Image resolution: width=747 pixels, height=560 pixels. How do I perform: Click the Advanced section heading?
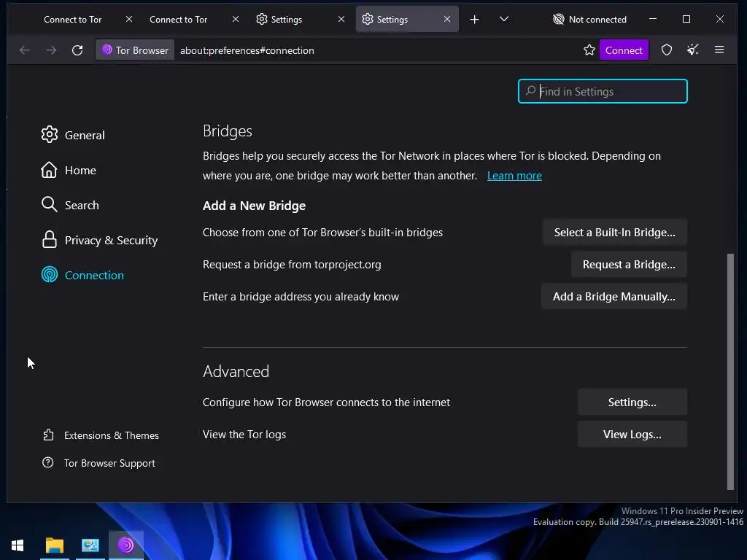(x=236, y=371)
